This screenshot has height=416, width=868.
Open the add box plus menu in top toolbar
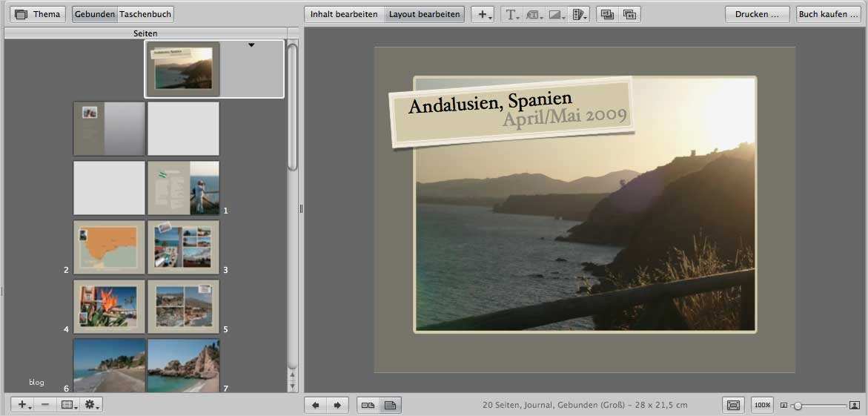click(x=483, y=14)
